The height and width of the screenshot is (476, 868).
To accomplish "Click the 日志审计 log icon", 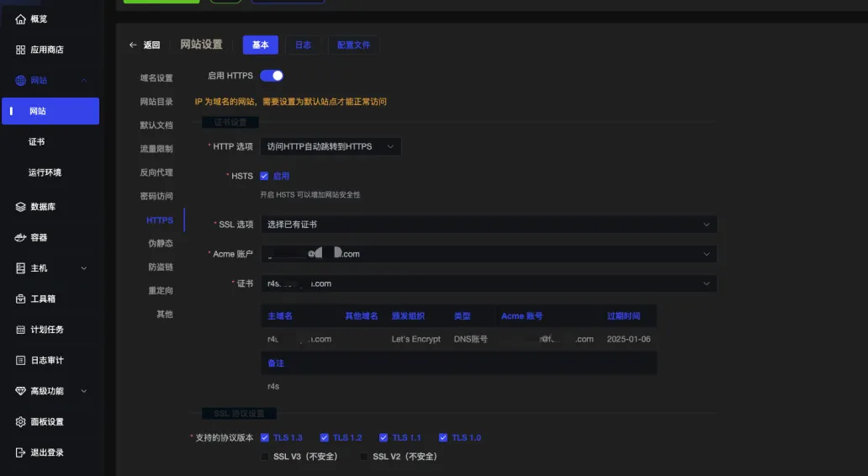I will click(21, 361).
